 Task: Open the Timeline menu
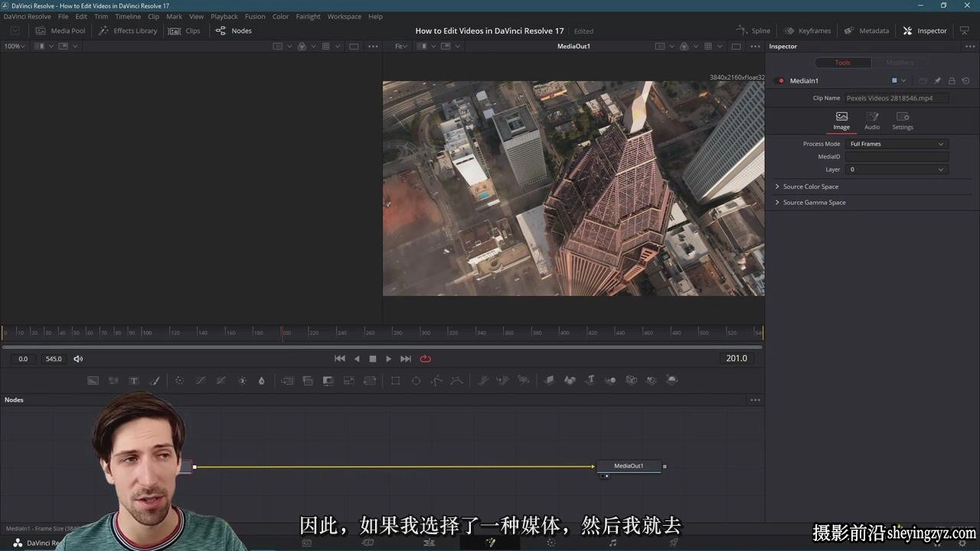click(x=128, y=16)
